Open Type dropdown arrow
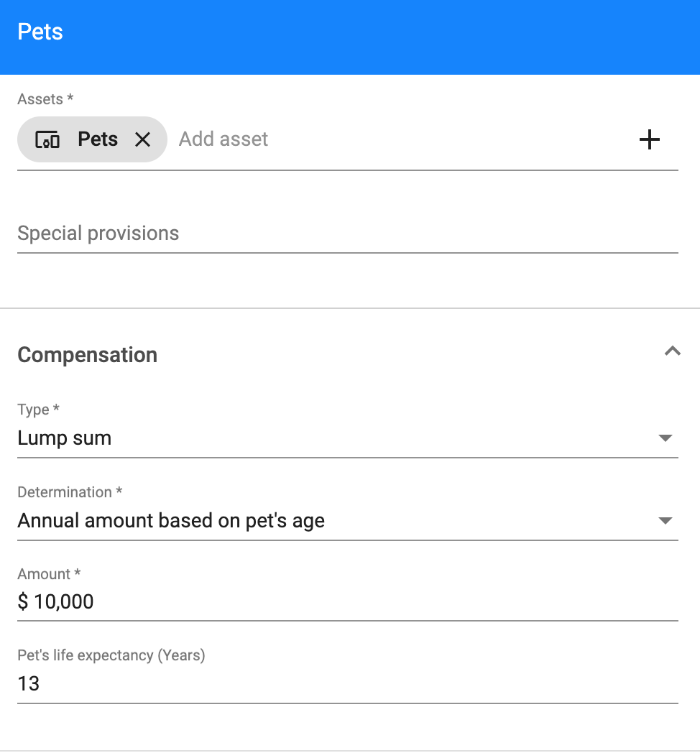 (x=665, y=438)
